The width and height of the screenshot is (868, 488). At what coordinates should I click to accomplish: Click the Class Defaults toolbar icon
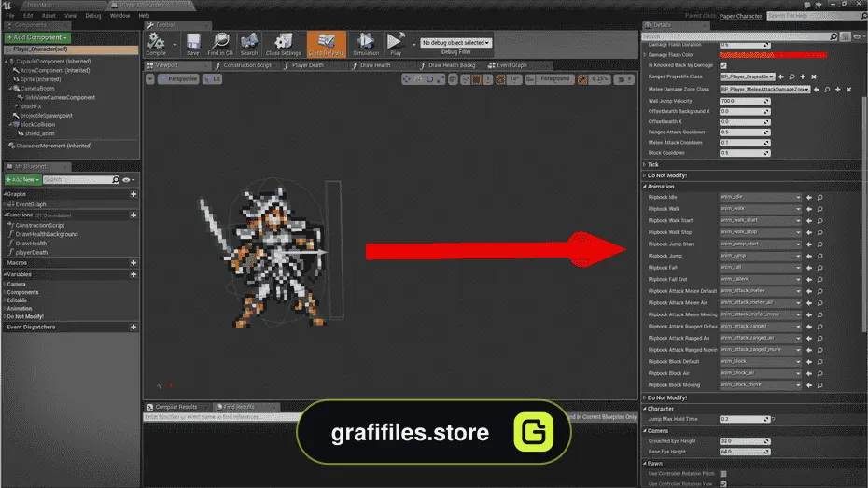click(326, 44)
